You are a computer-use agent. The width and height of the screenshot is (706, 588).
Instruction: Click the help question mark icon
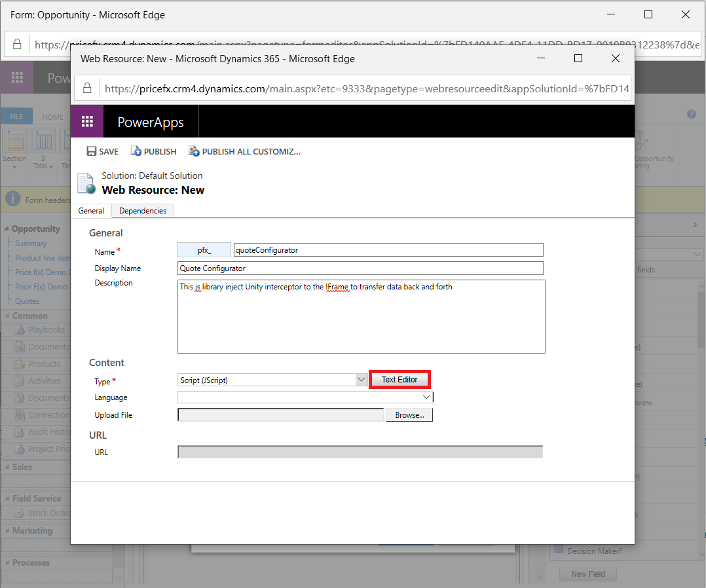pyautogui.click(x=691, y=115)
